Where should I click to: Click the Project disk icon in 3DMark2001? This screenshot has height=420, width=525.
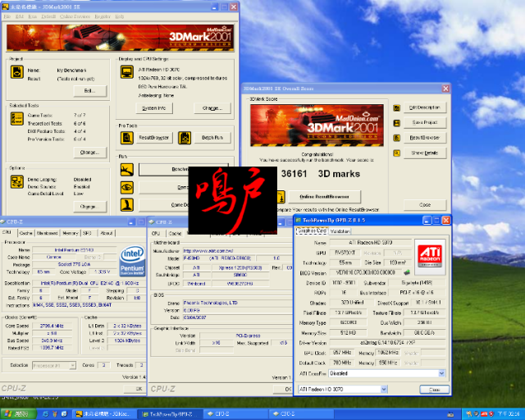[x=16, y=72]
